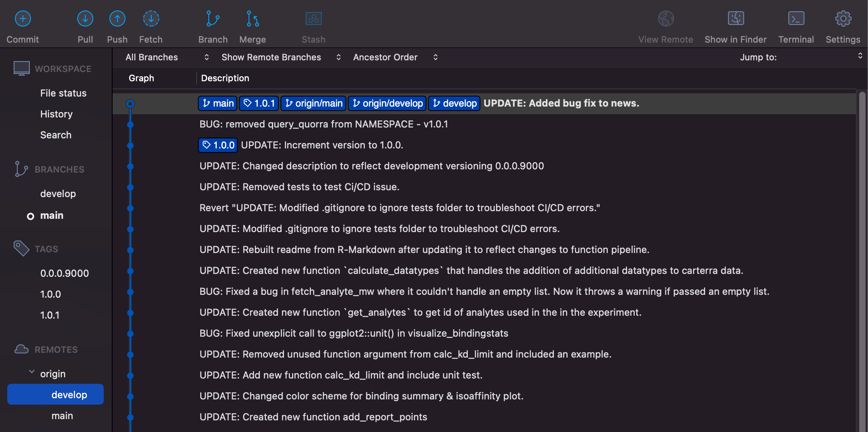This screenshot has height=432, width=868.
Task: Select commit 'UPDATE: Removed tests to test Ci/CD issue.'
Action: coord(299,187)
